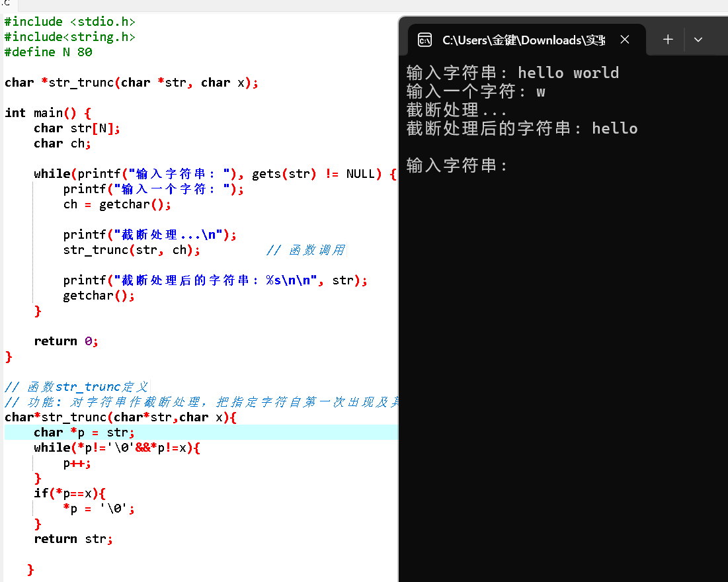Click the '#define N 80' macro line
This screenshot has height=582, width=728.
point(46,52)
